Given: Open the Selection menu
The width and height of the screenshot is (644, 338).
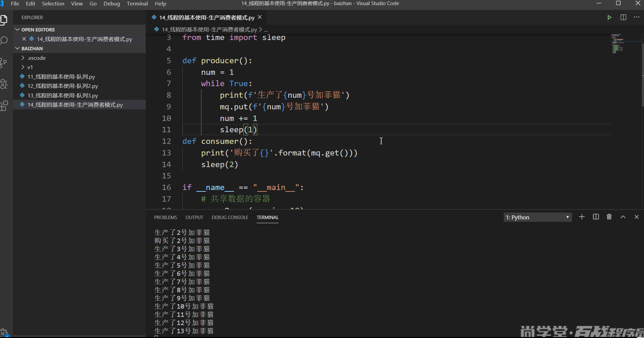Looking at the screenshot, I should pos(53,3).
